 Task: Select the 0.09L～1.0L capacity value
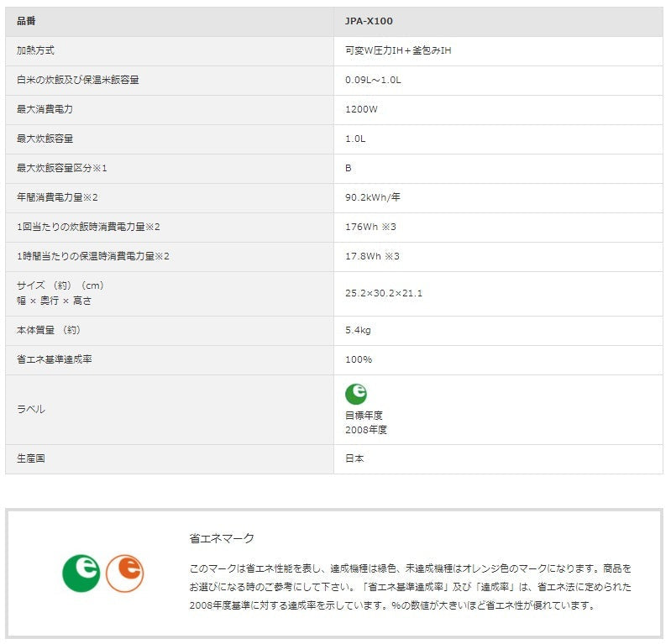(x=375, y=80)
